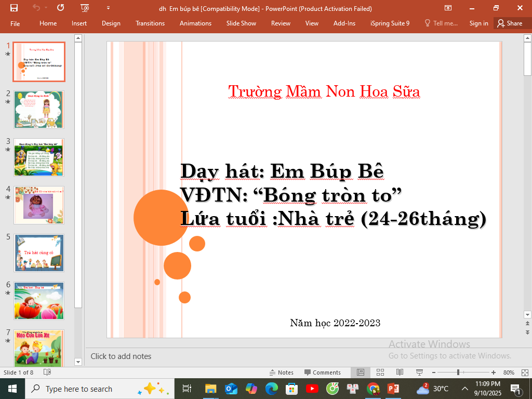Image resolution: width=532 pixels, height=399 pixels.
Task: Switch to Reading View
Action: (x=400, y=373)
